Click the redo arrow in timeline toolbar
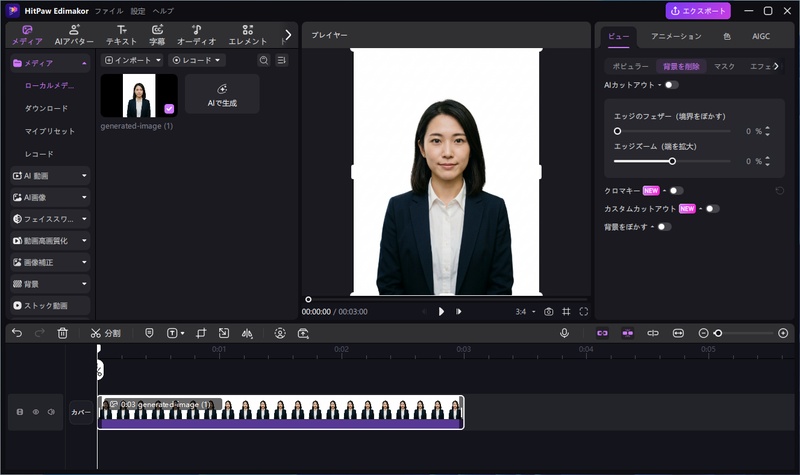Image resolution: width=800 pixels, height=475 pixels. [x=39, y=333]
